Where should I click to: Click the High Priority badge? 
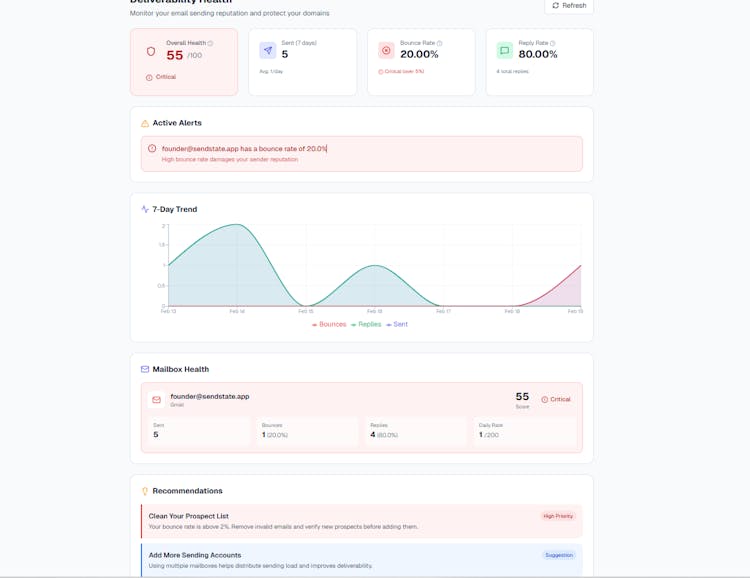pyautogui.click(x=558, y=516)
